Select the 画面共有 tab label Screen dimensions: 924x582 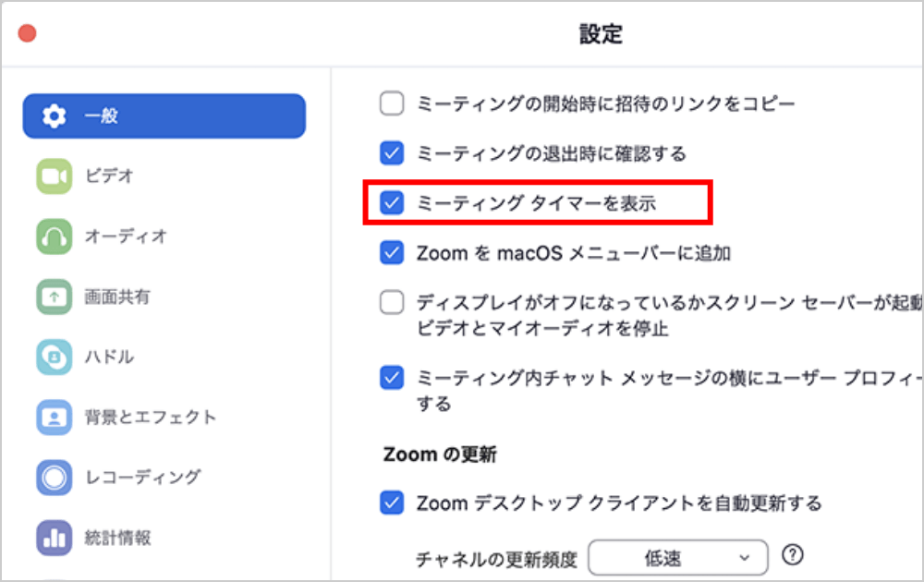tap(116, 297)
